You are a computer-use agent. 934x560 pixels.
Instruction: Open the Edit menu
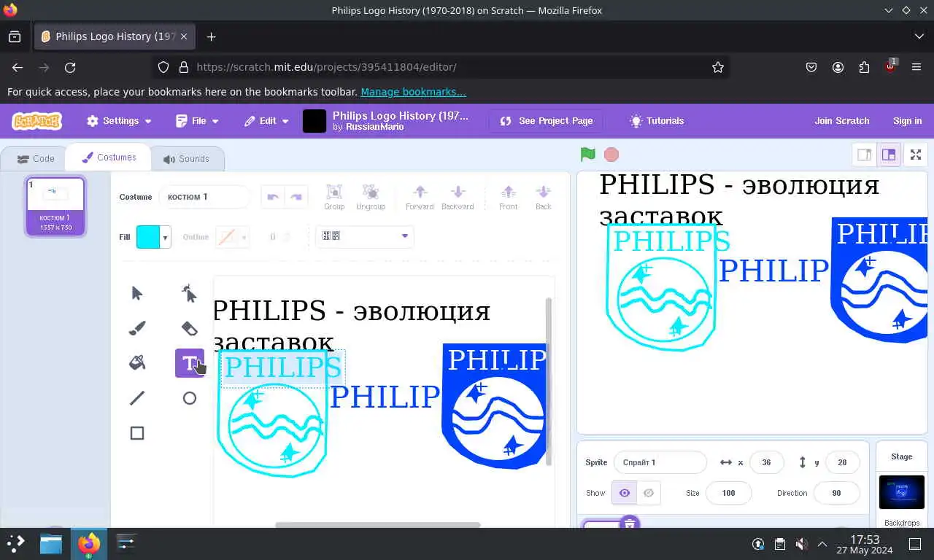(x=266, y=121)
